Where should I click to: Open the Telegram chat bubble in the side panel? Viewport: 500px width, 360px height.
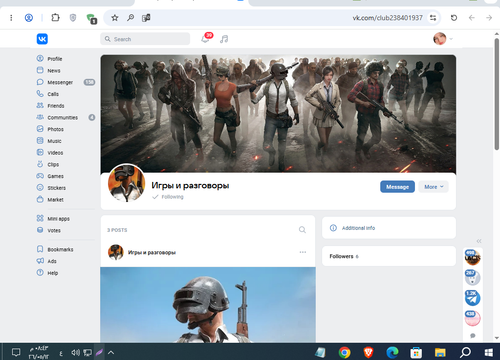click(472, 298)
